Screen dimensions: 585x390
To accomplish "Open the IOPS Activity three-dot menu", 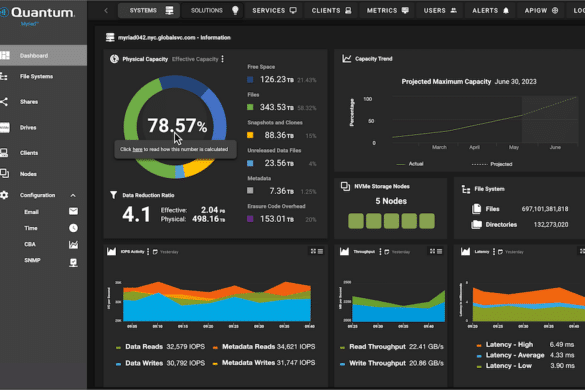I will (x=148, y=252).
